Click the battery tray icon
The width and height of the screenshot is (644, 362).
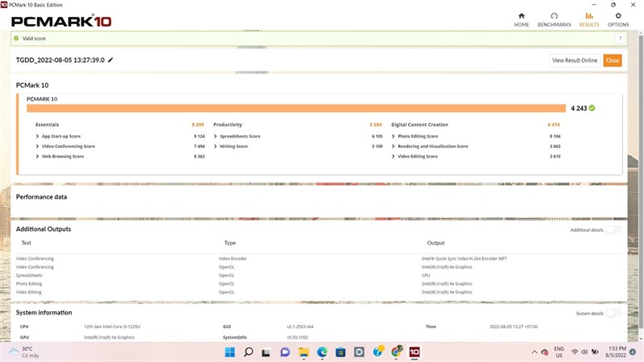click(x=594, y=352)
